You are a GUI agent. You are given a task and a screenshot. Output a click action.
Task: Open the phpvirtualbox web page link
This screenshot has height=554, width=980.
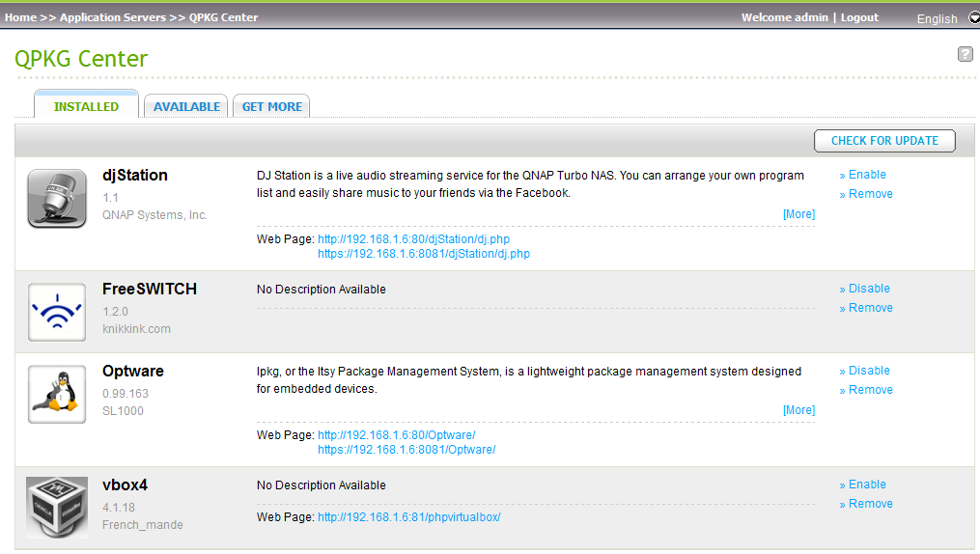point(408,517)
